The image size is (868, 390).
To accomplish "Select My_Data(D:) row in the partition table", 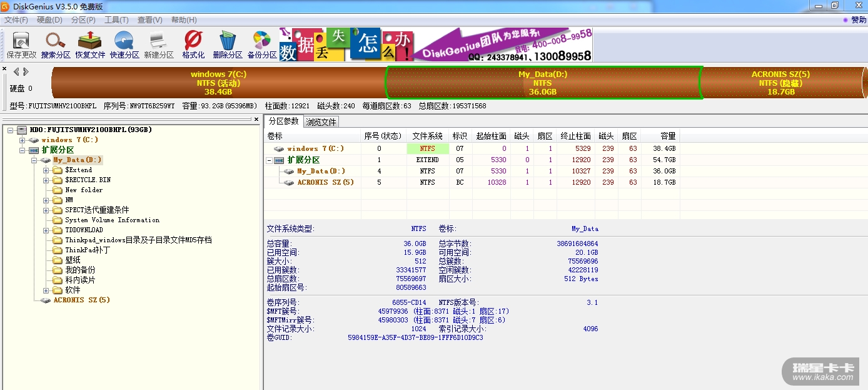I will coord(472,172).
